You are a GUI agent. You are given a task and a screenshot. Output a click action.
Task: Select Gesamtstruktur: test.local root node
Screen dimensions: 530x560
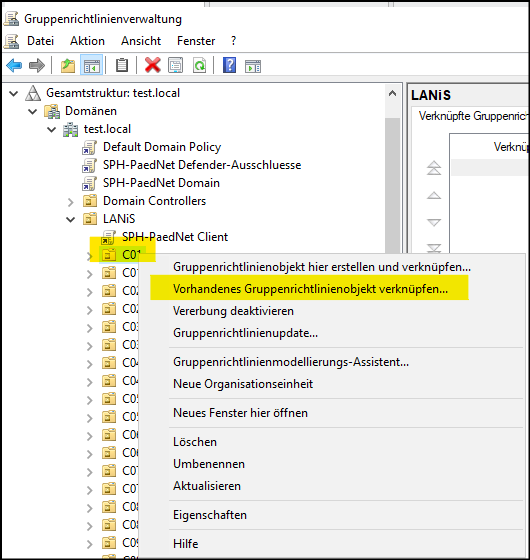coord(113,93)
